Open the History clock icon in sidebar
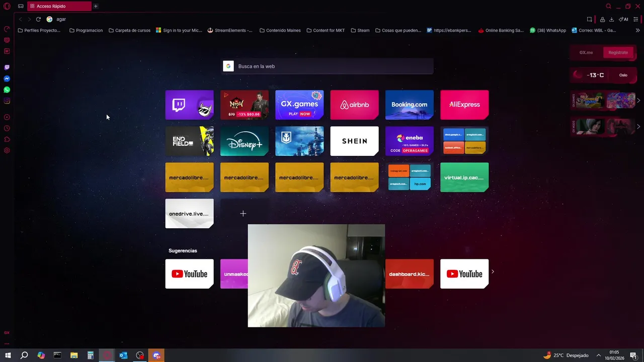This screenshot has height=362, width=644. pos(7,128)
